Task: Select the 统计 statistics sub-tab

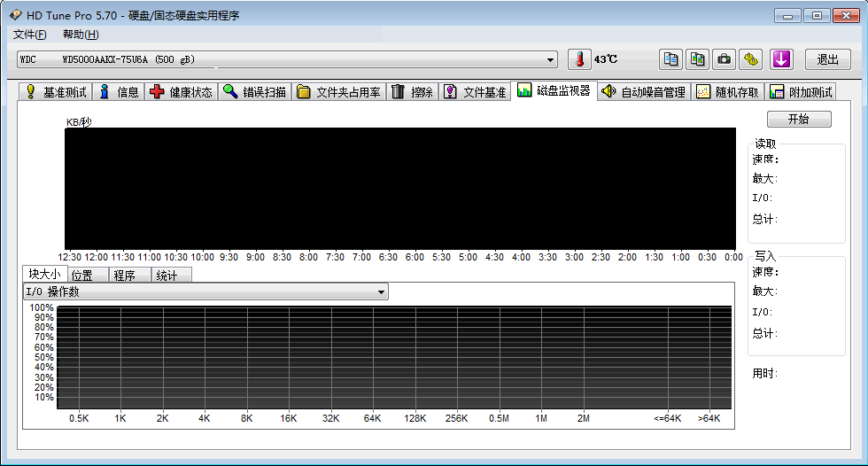Action: coord(167,276)
